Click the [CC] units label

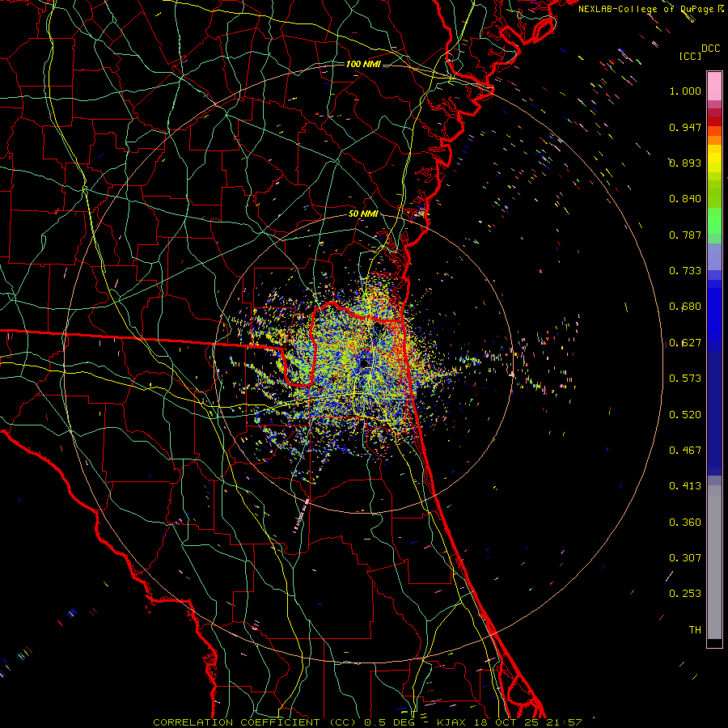(690, 56)
